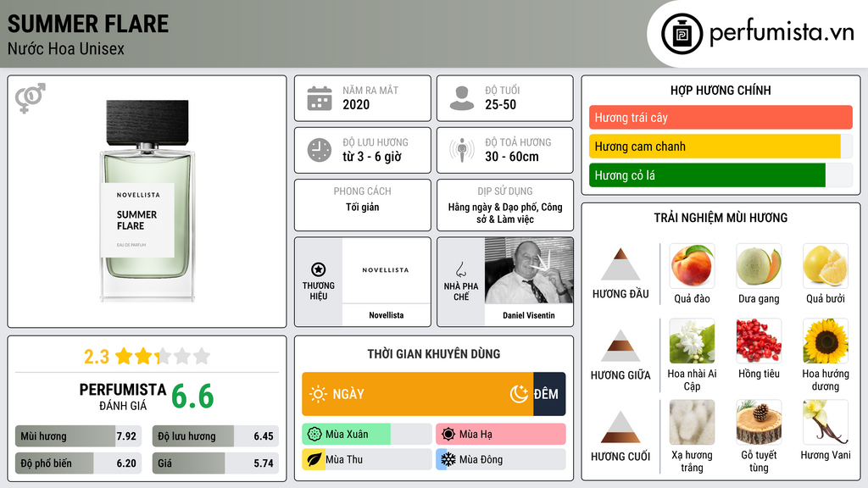Image resolution: width=868 pixels, height=488 pixels.
Task: Click the Ngày orange daytime segment
Action: point(417,394)
